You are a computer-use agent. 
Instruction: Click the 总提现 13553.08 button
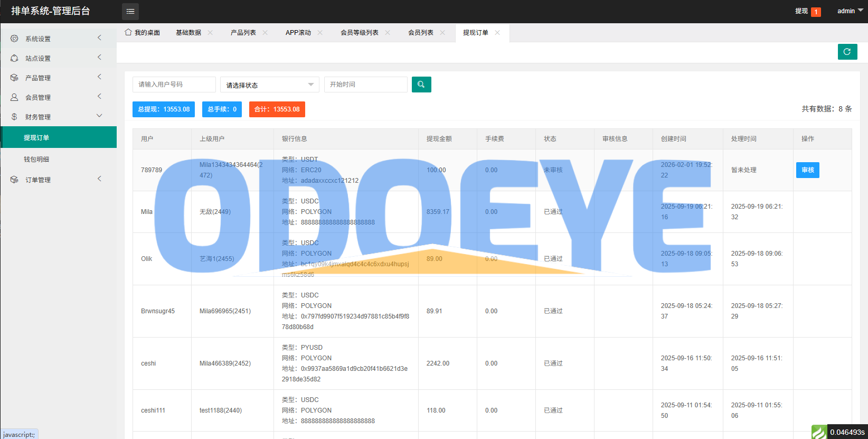point(164,109)
